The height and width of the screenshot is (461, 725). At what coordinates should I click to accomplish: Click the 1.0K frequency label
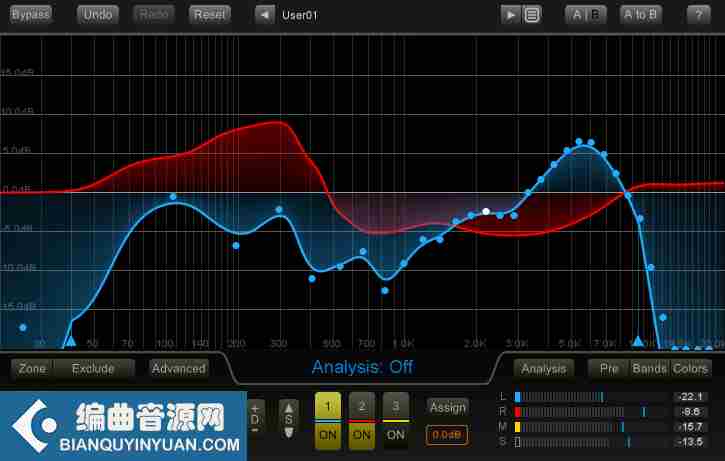[x=404, y=344]
